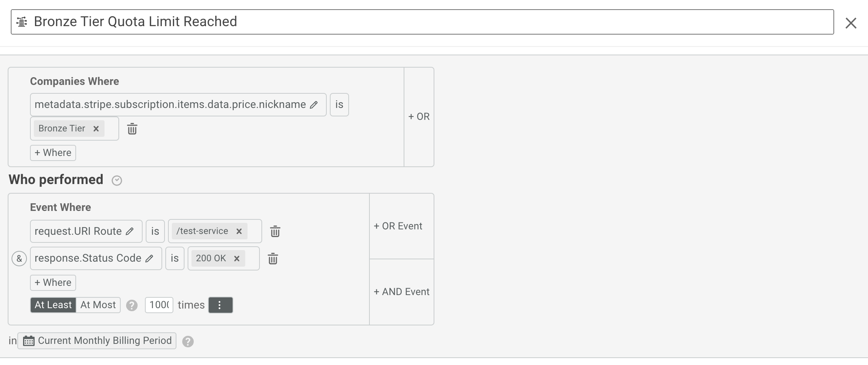Delete the Bronze Tier company filter

pos(132,129)
